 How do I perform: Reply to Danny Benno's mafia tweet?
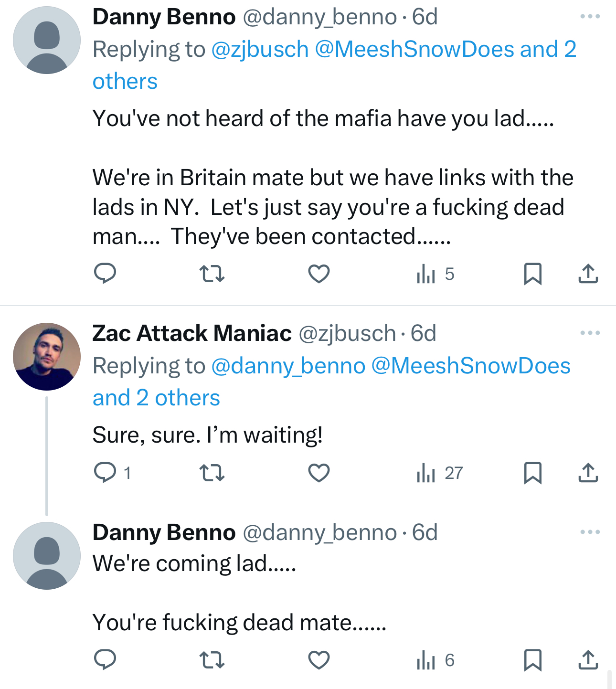click(x=105, y=274)
